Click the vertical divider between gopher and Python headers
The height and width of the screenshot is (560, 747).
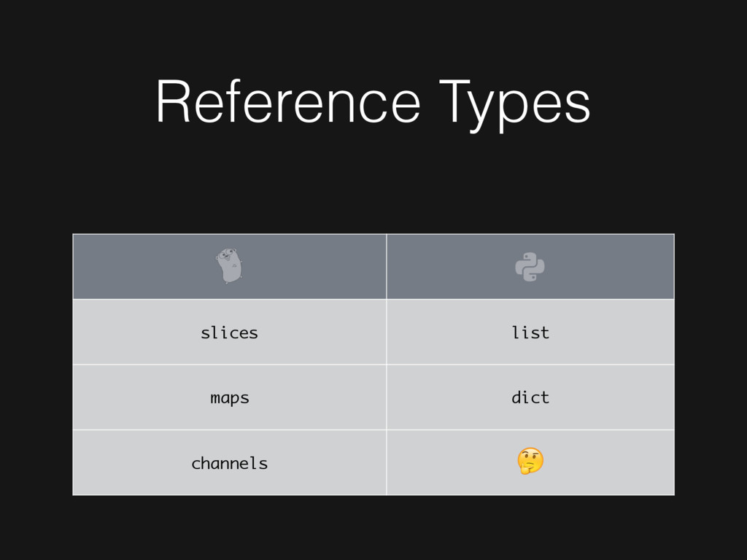[387, 267]
